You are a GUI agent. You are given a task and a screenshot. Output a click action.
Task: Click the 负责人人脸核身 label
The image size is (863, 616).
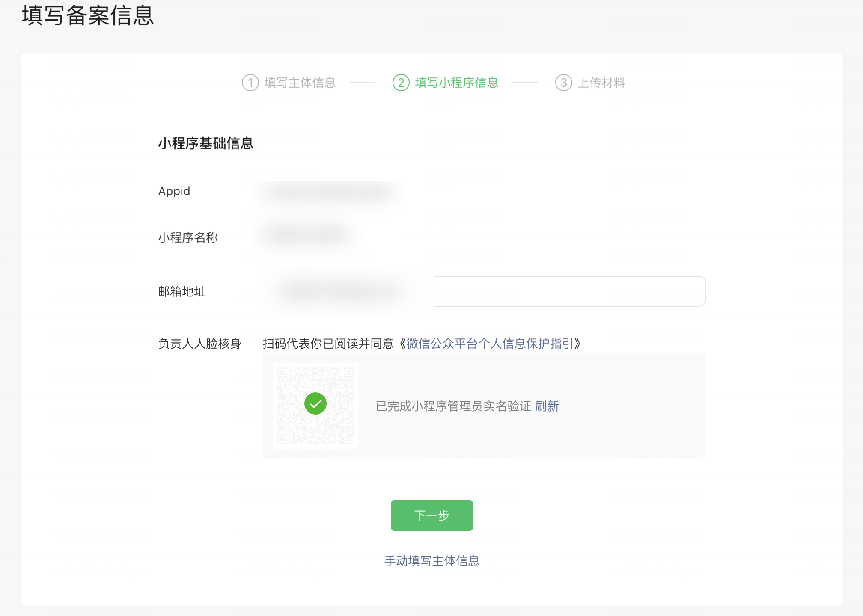tap(199, 344)
